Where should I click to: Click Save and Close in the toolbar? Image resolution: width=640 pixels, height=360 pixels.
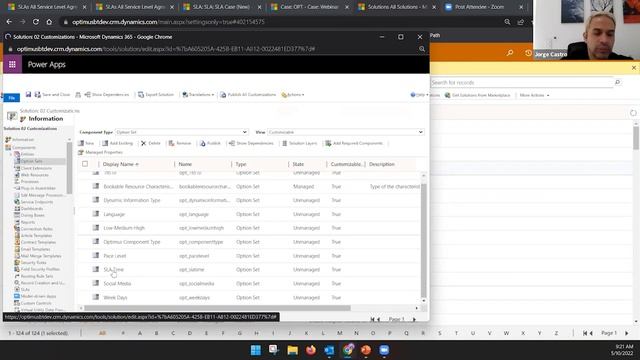pyautogui.click(x=53, y=95)
